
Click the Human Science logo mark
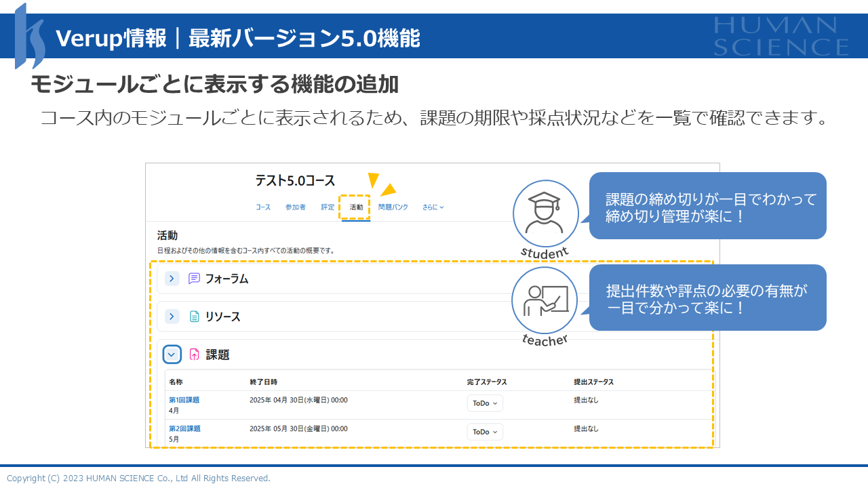pos(30,37)
